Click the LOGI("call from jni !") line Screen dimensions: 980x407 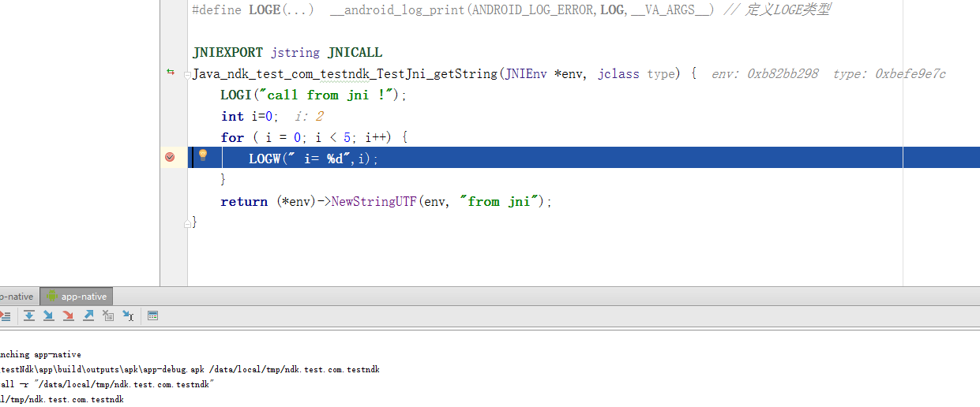click(x=314, y=95)
